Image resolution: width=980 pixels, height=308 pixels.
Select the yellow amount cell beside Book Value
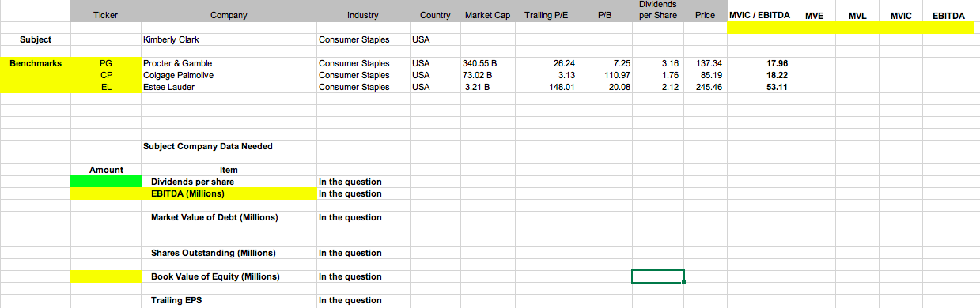pos(106,276)
